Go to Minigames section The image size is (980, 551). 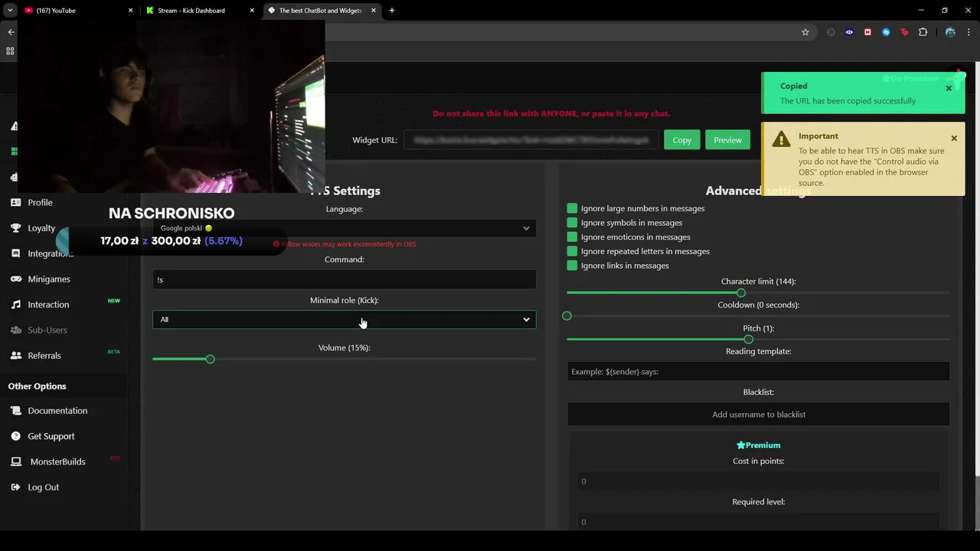pos(49,279)
